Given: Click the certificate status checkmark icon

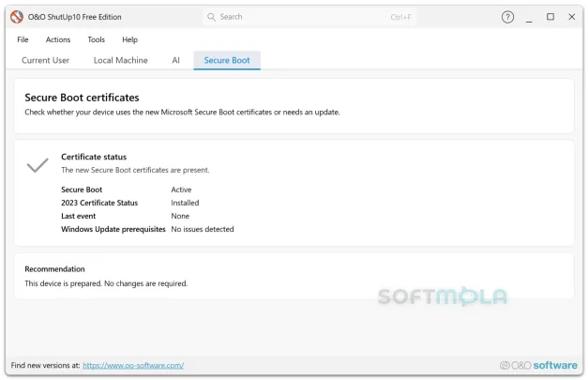Looking at the screenshot, I should pyautogui.click(x=38, y=165).
